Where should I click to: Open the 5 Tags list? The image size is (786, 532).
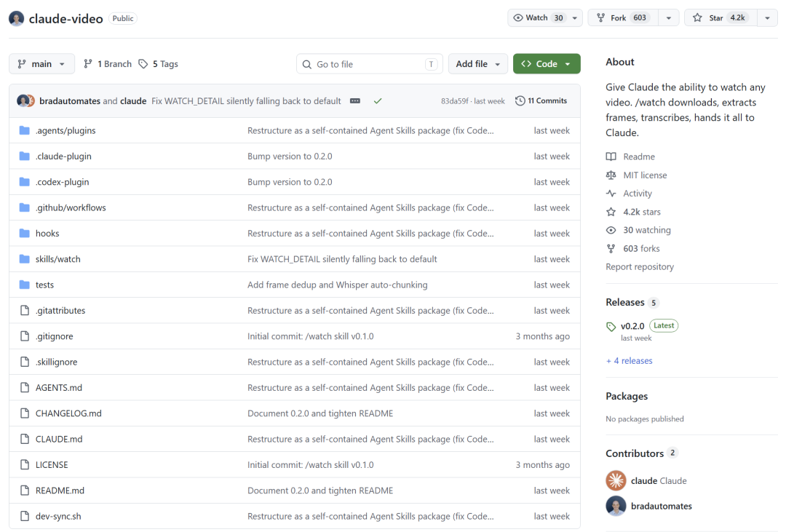[159, 63]
